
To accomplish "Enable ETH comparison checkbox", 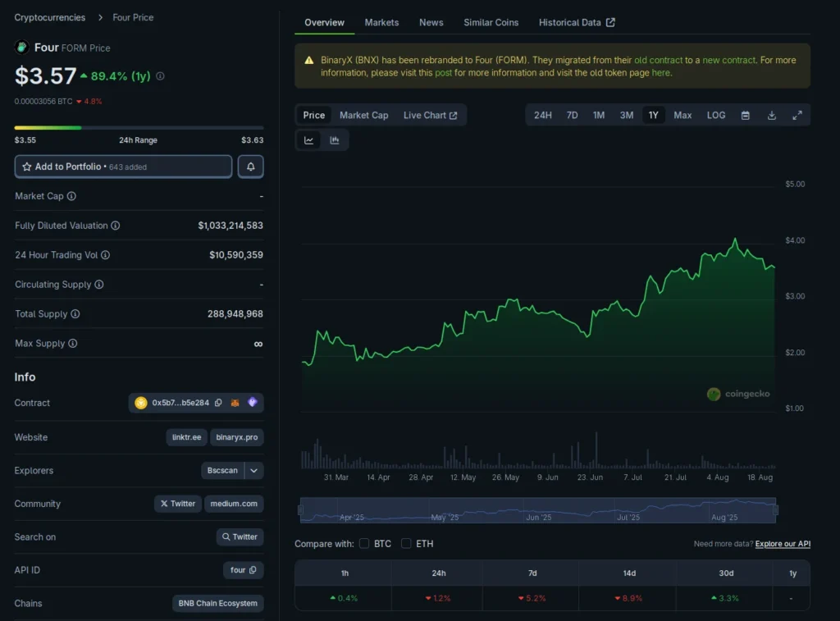I will click(x=406, y=543).
